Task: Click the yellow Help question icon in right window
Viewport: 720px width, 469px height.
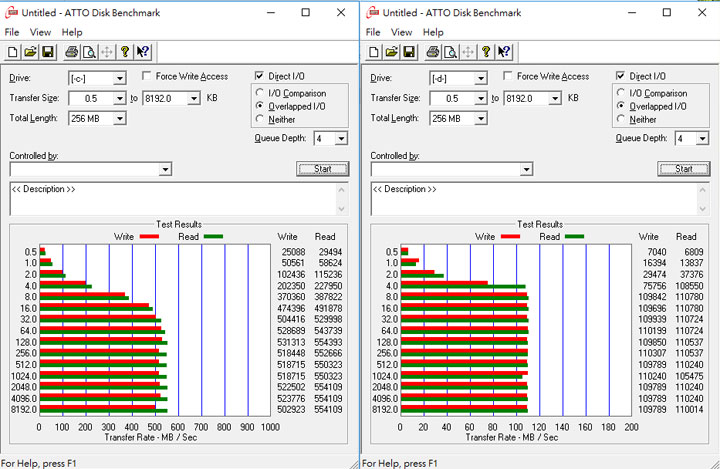Action: 485,52
